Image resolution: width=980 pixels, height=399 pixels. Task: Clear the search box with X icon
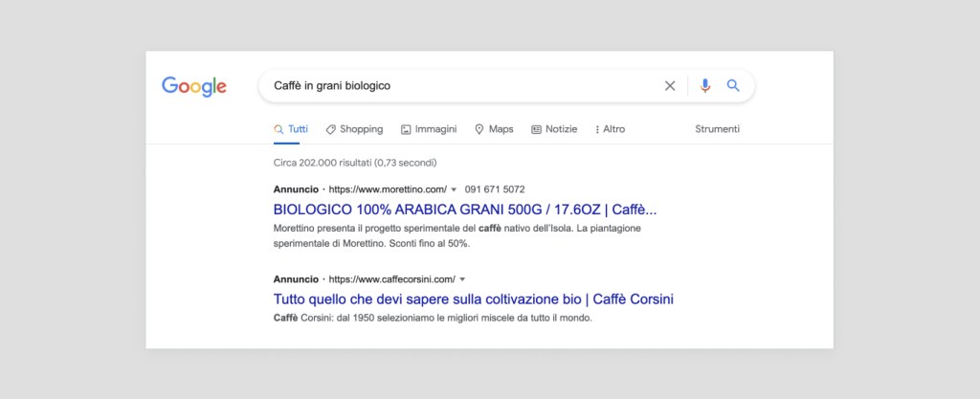[670, 85]
